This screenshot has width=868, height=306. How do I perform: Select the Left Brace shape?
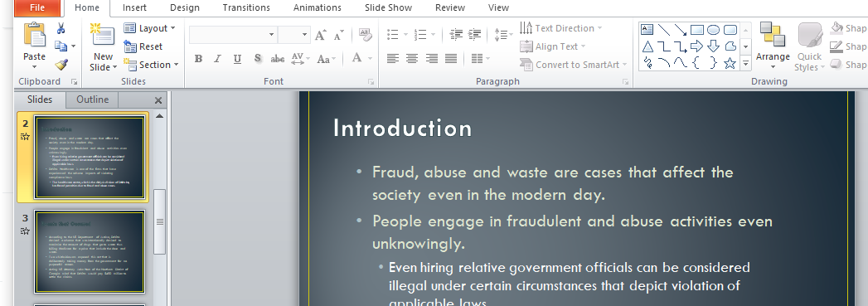coord(697,62)
